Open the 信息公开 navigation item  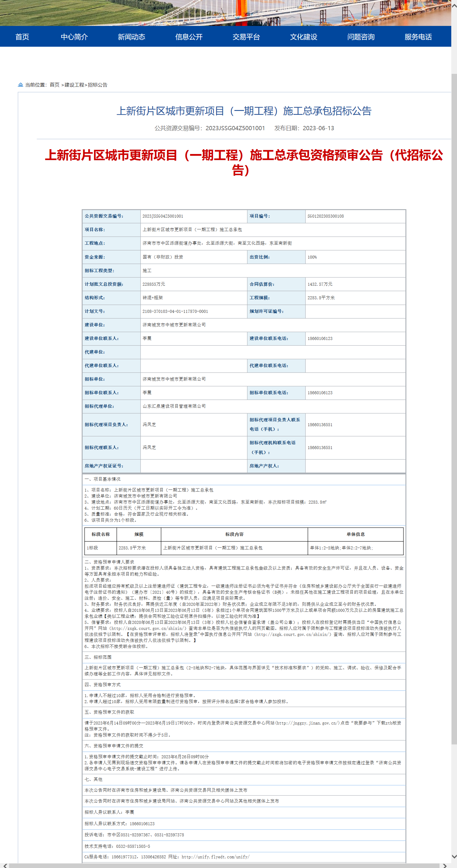click(189, 37)
